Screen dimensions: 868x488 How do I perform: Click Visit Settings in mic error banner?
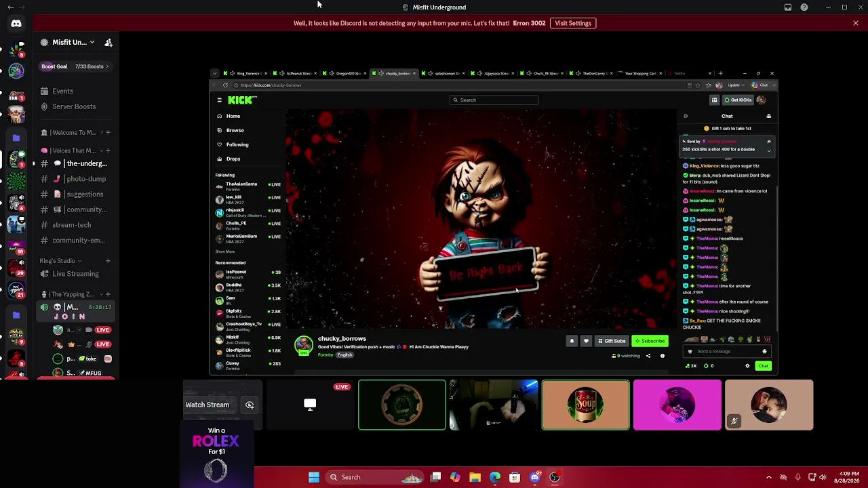click(x=573, y=23)
